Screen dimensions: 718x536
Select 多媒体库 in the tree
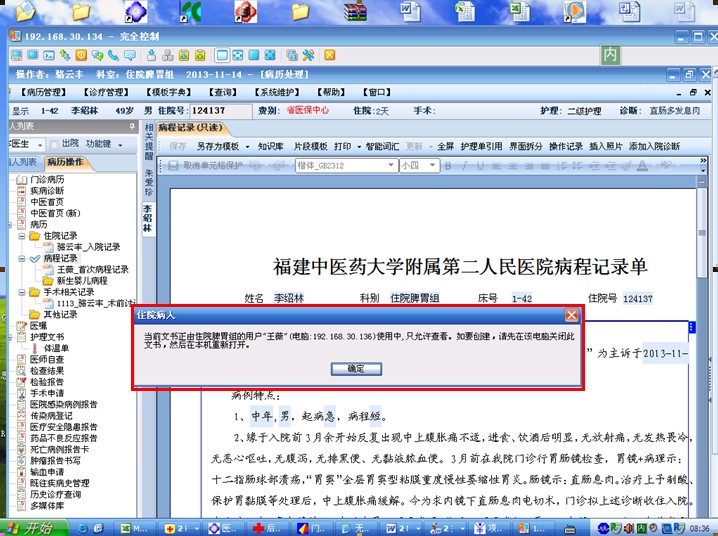tap(47, 506)
